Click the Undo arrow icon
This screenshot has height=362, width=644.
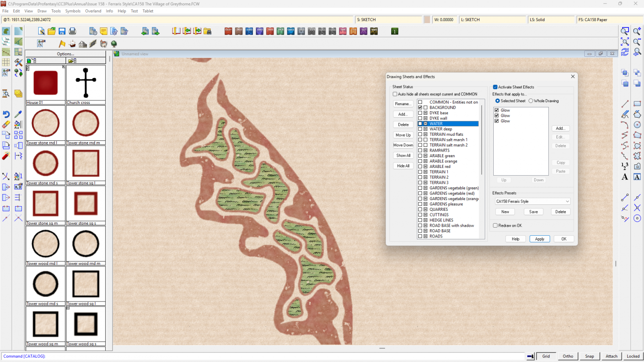(x=6, y=114)
